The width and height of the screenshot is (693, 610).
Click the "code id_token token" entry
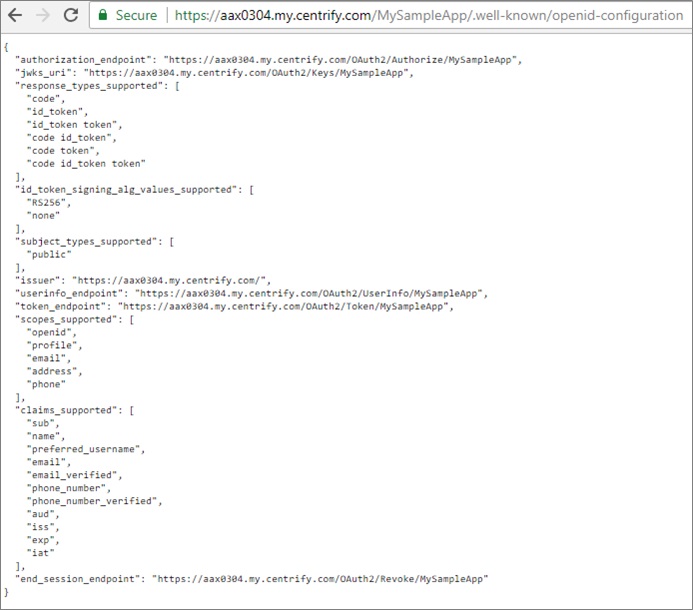86,164
